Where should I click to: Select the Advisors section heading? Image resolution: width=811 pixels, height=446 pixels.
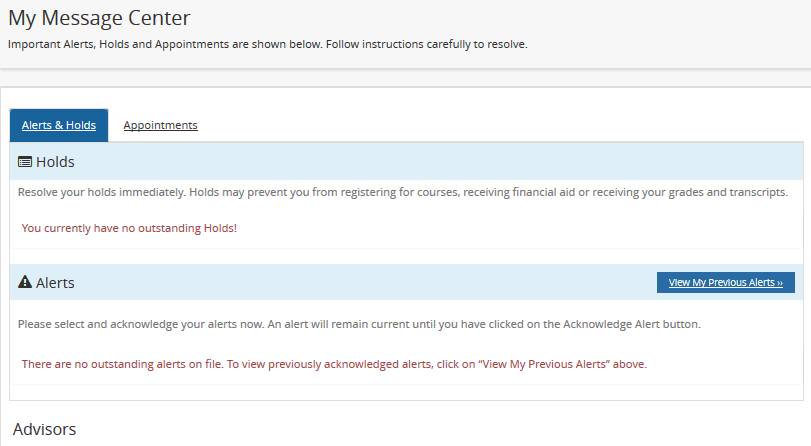(x=44, y=429)
